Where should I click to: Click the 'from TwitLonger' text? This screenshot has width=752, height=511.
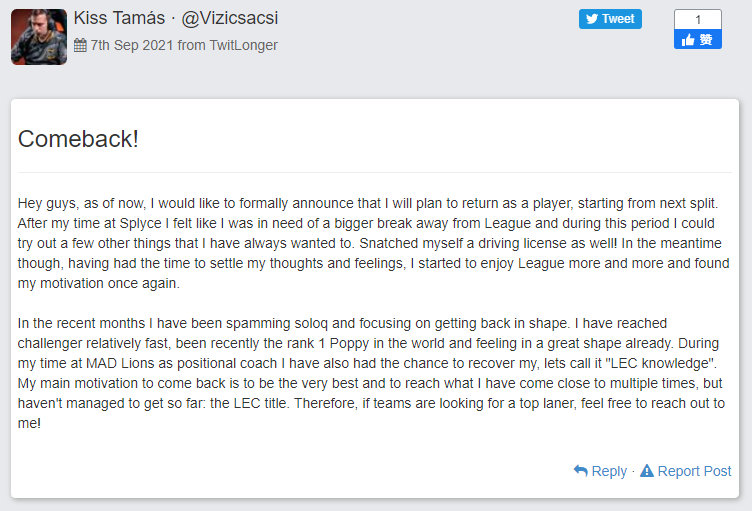pyautogui.click(x=227, y=45)
